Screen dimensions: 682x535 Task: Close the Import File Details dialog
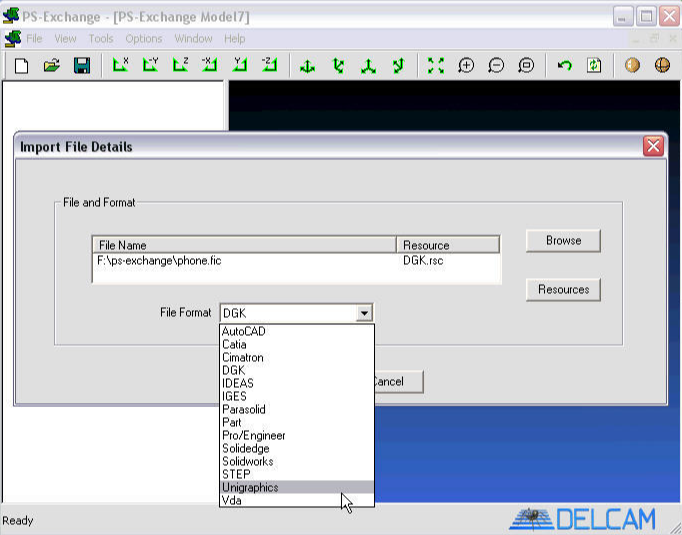(x=653, y=146)
